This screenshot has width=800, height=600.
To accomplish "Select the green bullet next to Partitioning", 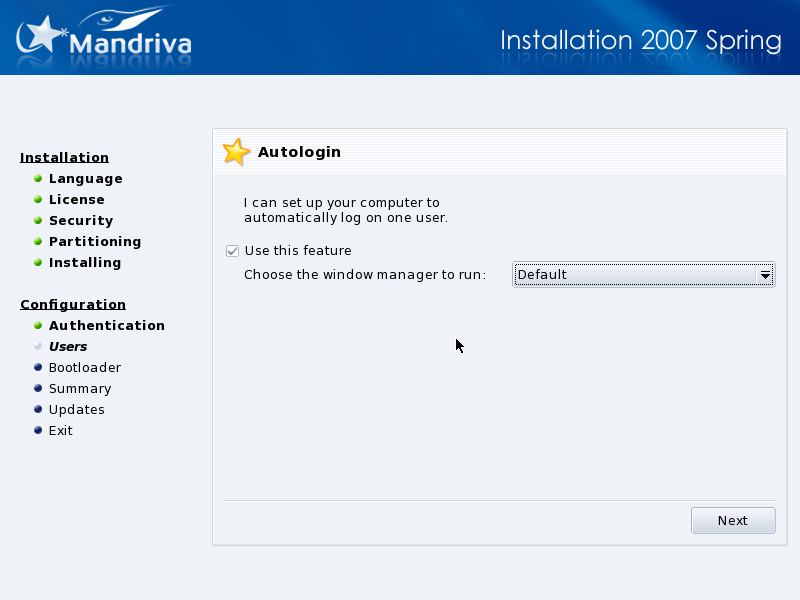I will (x=38, y=241).
